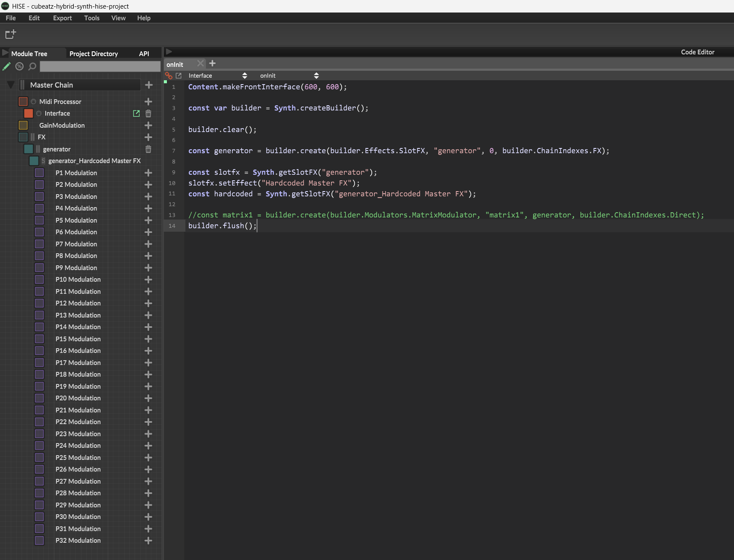734x560 pixels.
Task: Click trash icon next to generator module
Action: 148,149
